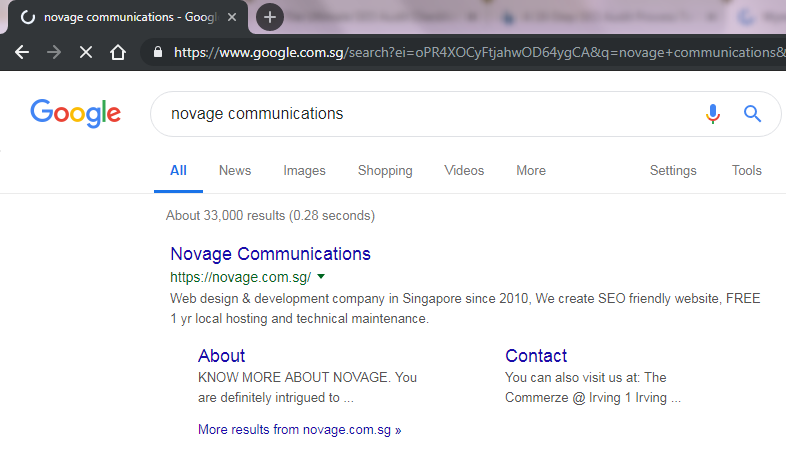Viewport: 786px width, 462px height.
Task: Click the magnifier search button
Action: point(752,114)
